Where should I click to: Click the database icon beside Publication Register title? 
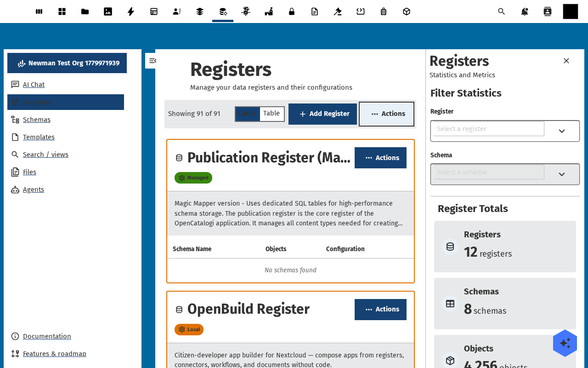coord(179,158)
